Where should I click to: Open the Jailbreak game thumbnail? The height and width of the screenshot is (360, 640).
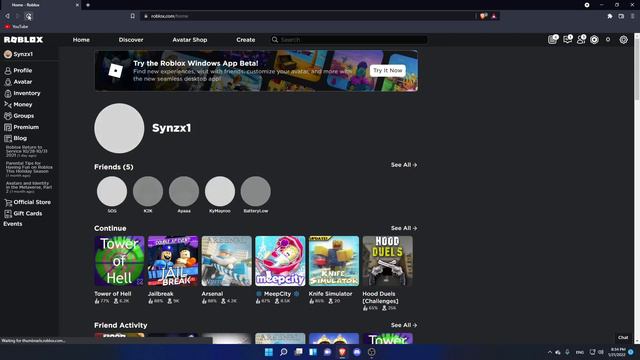tap(173, 261)
